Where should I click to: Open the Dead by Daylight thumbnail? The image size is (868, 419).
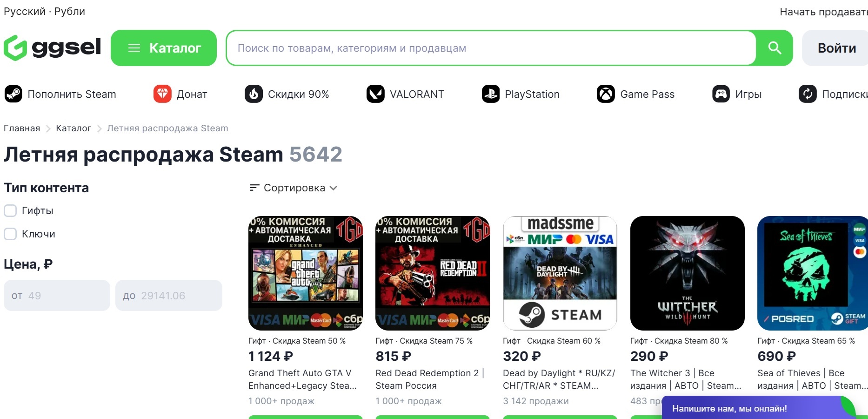click(560, 273)
